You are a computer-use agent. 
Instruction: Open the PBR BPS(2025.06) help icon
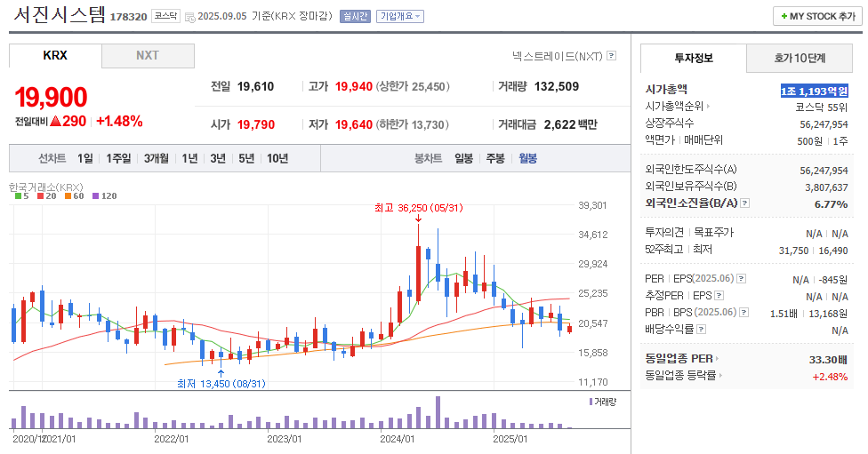744,313
